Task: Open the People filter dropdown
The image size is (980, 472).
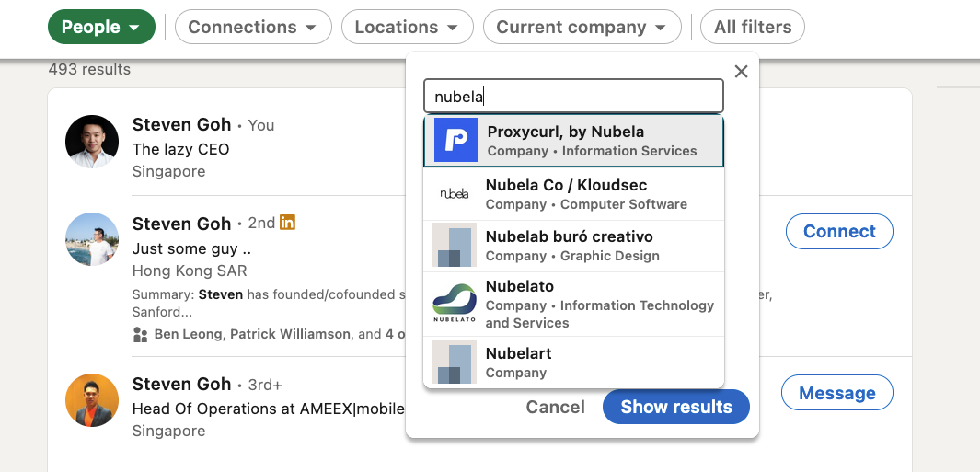Action: pos(101,27)
